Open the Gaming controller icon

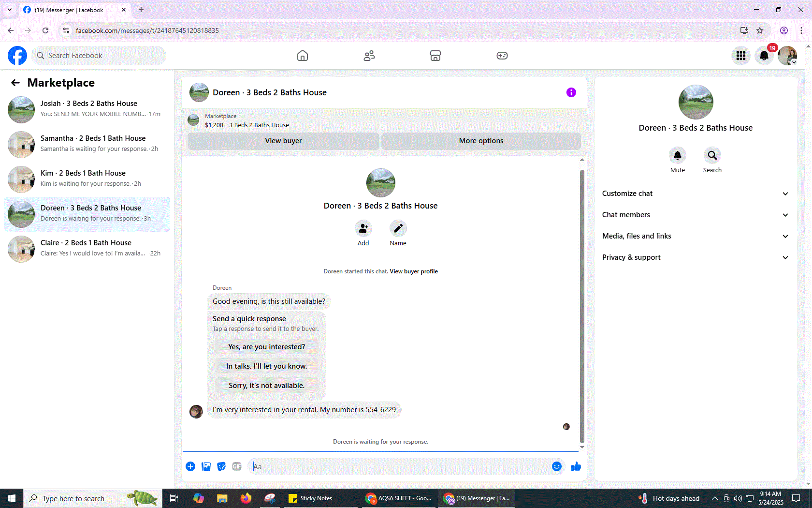(x=502, y=56)
